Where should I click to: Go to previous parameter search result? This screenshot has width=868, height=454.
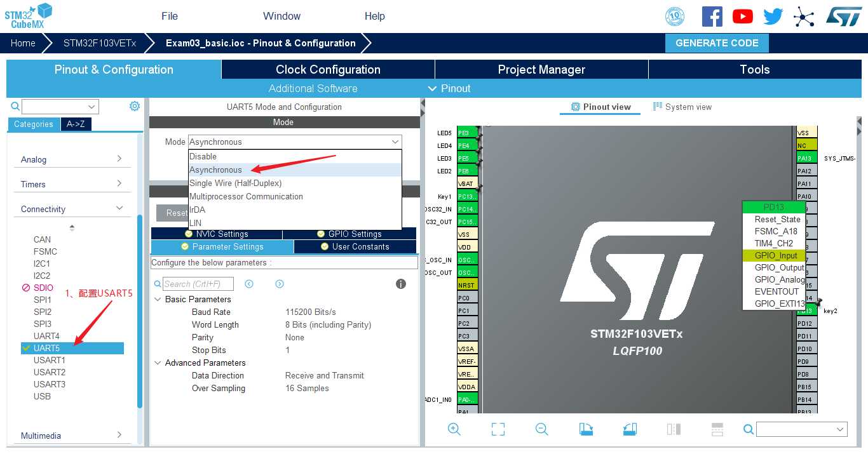[x=249, y=284]
